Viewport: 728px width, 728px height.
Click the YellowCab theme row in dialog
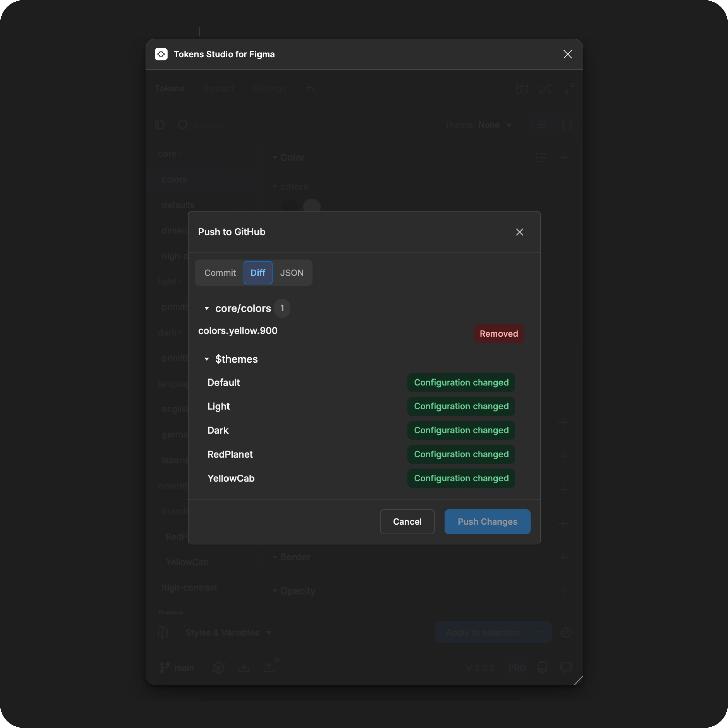[x=361, y=478]
